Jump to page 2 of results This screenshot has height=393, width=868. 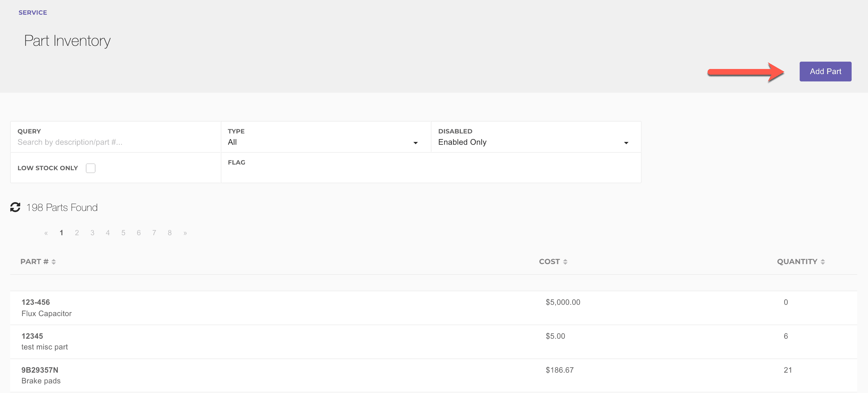click(x=77, y=233)
